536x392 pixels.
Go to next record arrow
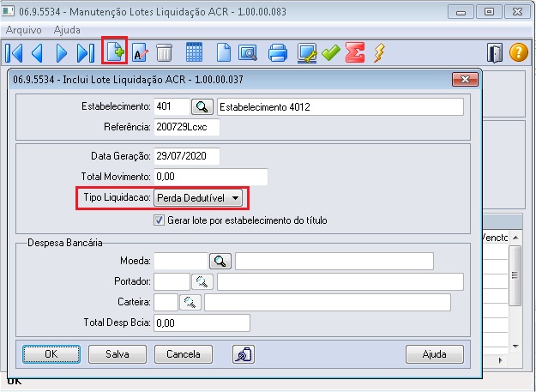coord(61,53)
